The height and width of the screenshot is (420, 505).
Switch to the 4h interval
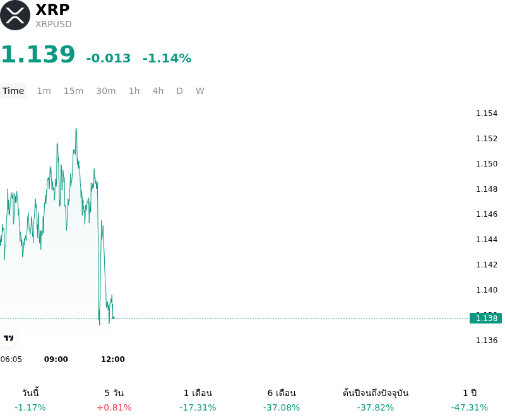point(158,91)
